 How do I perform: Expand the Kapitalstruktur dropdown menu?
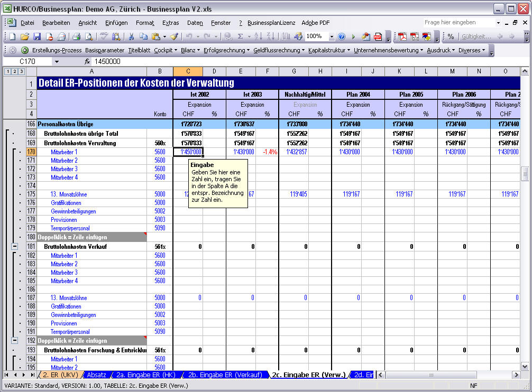tap(329, 50)
